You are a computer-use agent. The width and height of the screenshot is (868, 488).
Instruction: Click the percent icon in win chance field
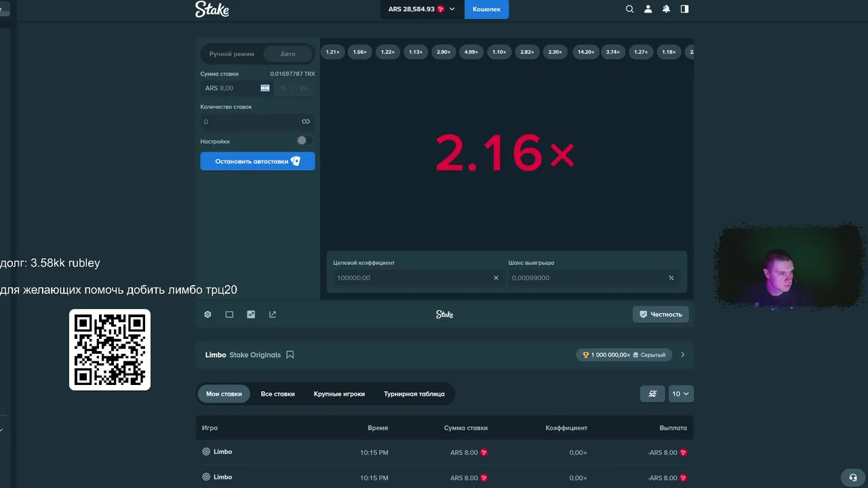click(671, 278)
